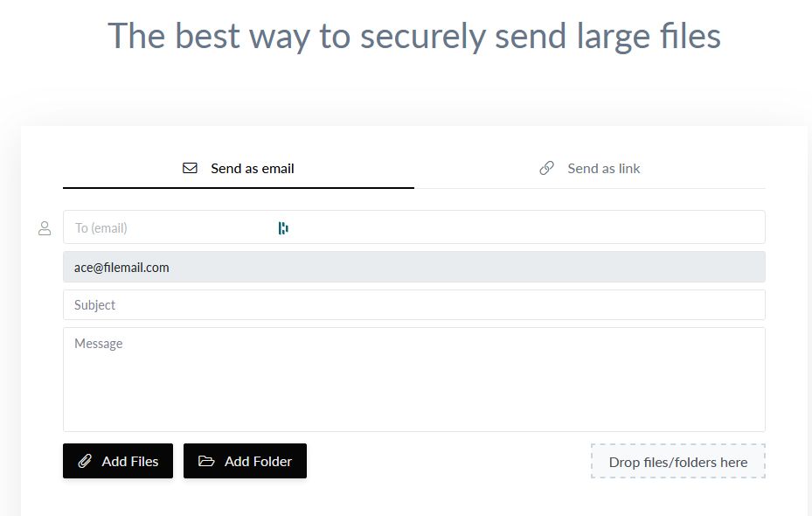
Task: Click the underline beneath the active email tab
Action: [x=238, y=187]
